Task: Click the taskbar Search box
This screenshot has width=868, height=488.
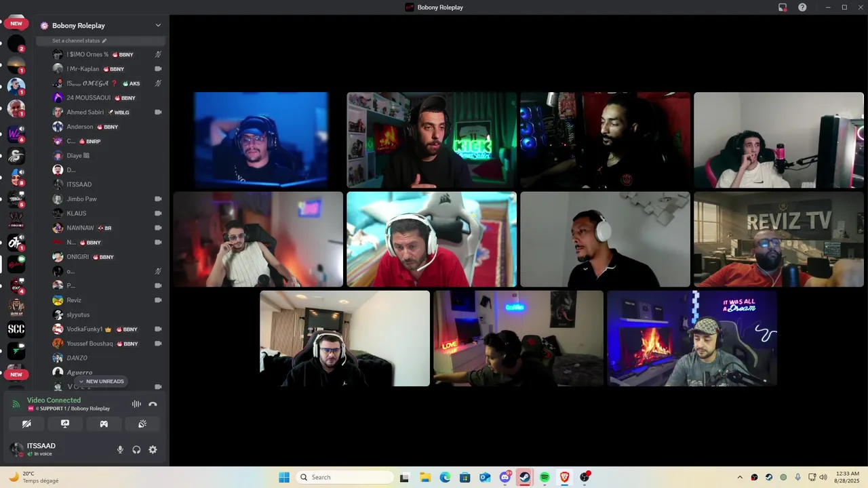Action: click(x=346, y=477)
